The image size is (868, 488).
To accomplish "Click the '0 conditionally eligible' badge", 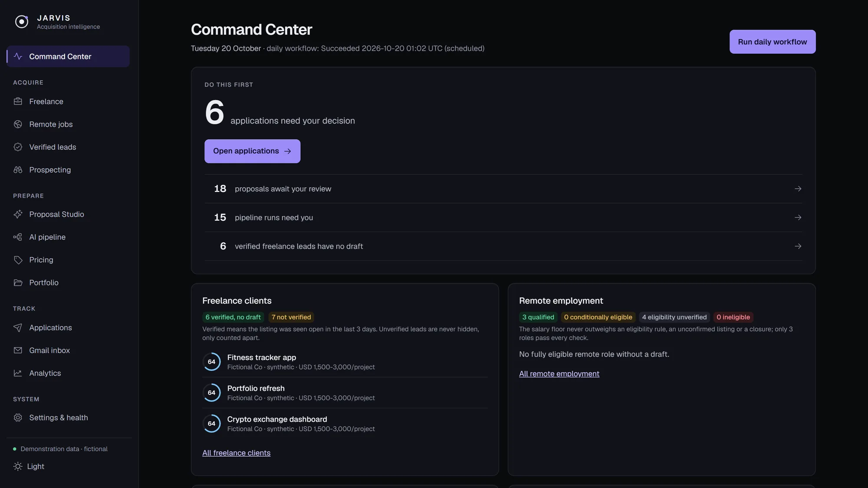I will pos(598,317).
